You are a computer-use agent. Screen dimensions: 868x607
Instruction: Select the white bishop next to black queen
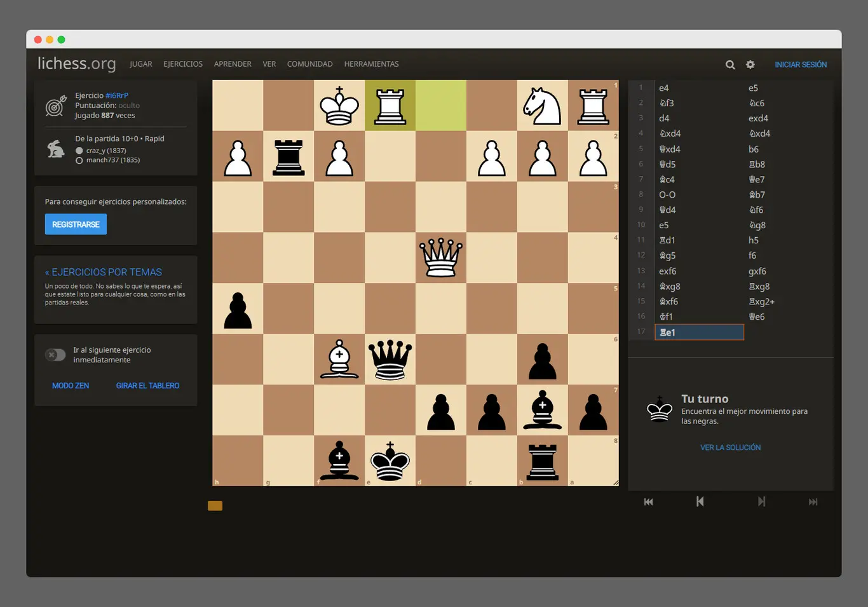(339, 359)
